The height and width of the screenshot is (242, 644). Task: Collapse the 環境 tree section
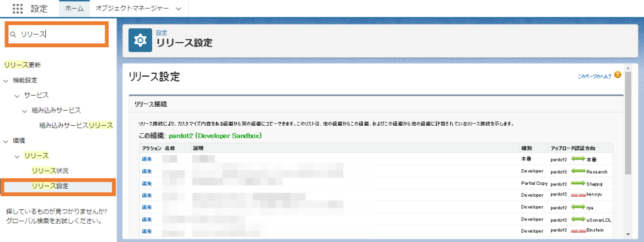pos(6,141)
